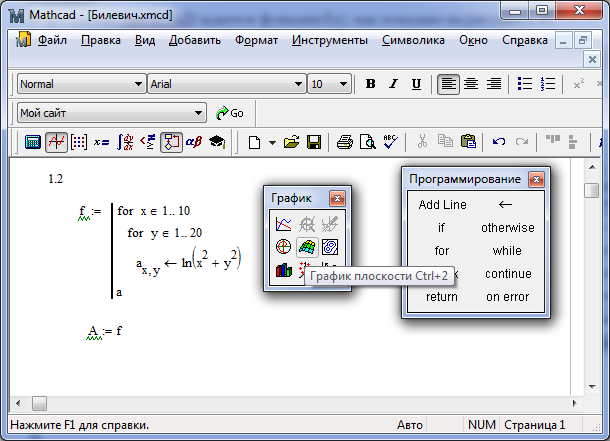Open the Boolean palette
The height and width of the screenshot is (441, 610).
click(x=148, y=142)
